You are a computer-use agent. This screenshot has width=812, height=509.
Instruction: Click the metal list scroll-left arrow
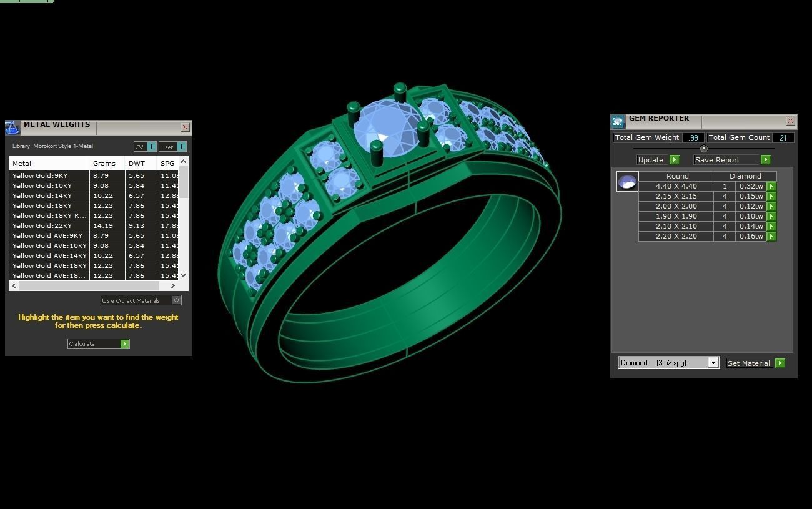click(x=14, y=285)
